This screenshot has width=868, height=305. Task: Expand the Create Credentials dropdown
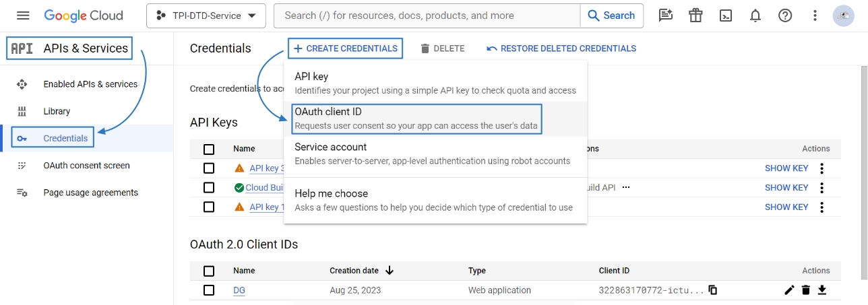[x=346, y=48]
